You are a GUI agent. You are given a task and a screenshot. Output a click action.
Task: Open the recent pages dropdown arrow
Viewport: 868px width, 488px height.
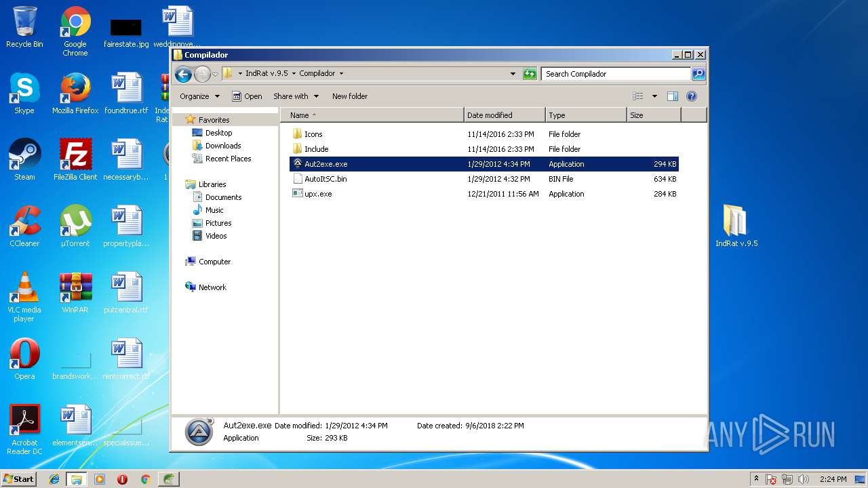(215, 74)
